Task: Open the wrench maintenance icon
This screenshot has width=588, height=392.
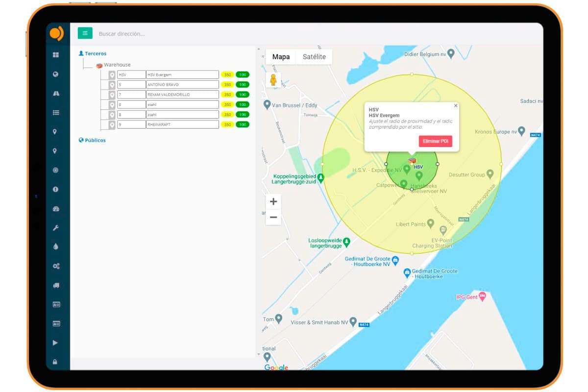Action: point(55,228)
